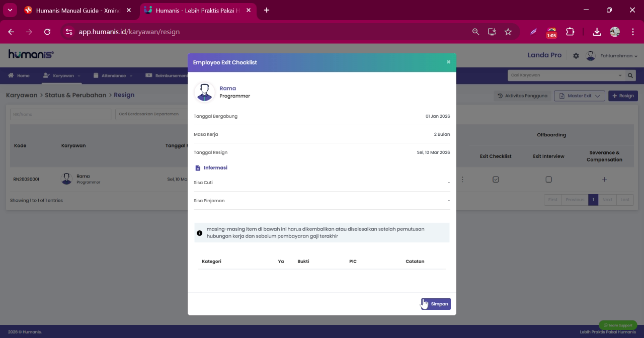Go to Home menu
The image size is (644, 338).
click(x=19, y=75)
